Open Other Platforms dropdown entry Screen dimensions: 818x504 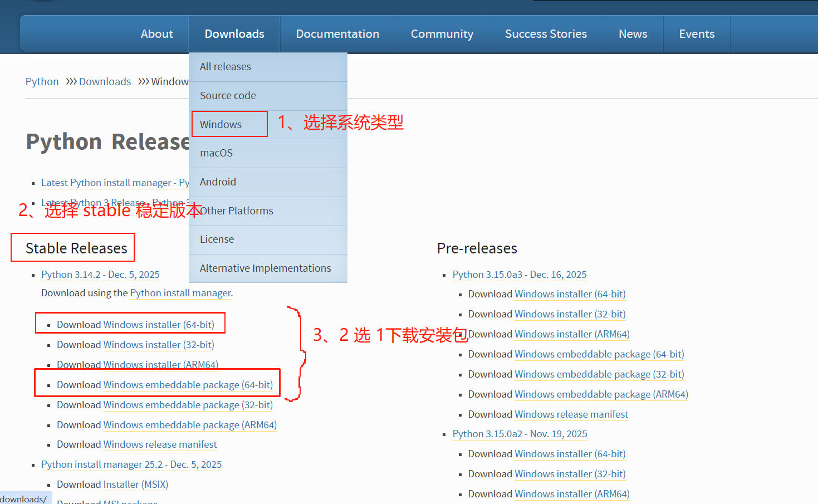pyautogui.click(x=268, y=211)
